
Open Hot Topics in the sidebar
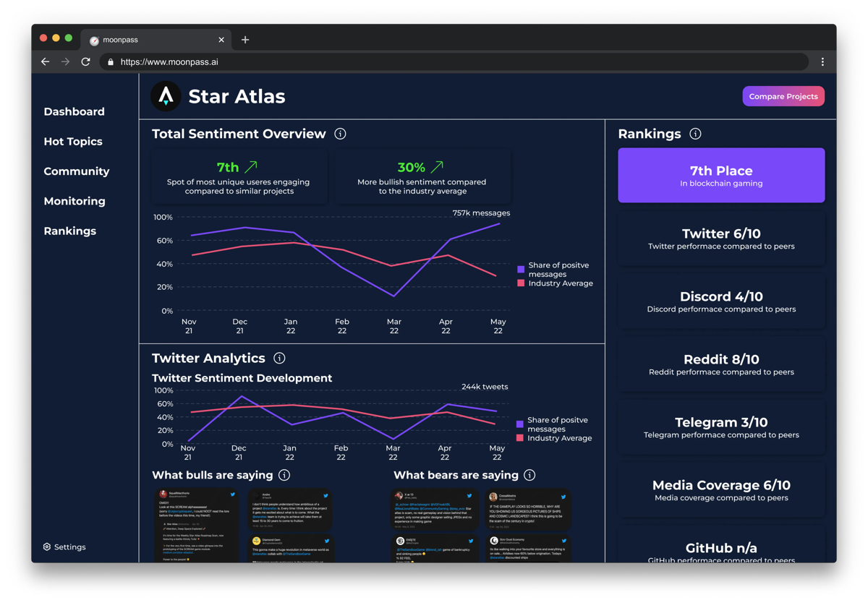[x=73, y=141]
